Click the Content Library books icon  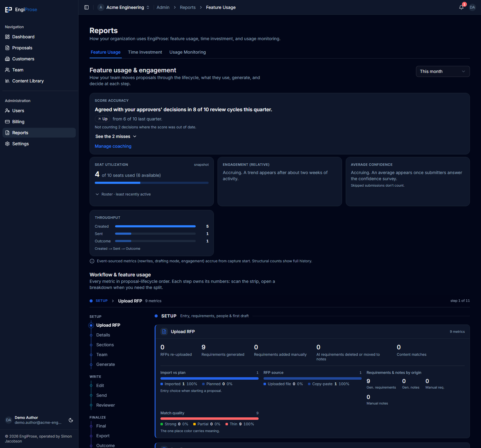[7, 81]
